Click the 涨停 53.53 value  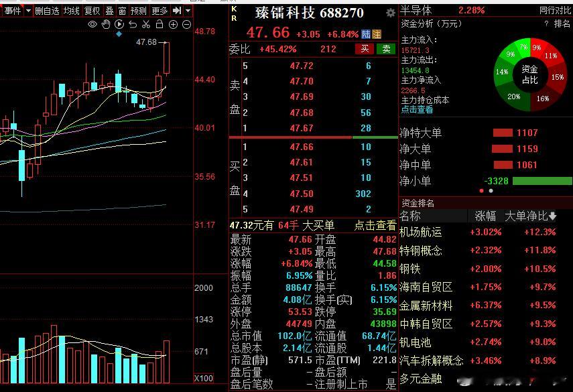click(300, 312)
